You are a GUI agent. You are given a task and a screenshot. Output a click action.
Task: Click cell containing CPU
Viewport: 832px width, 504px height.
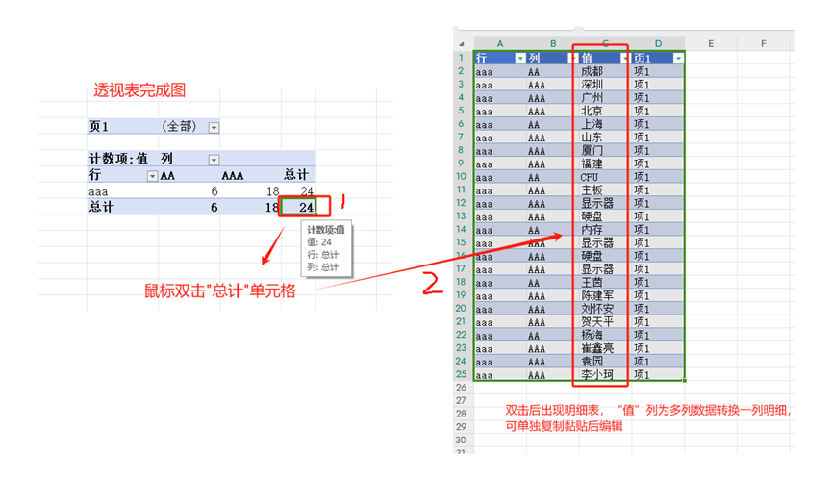pos(605,177)
